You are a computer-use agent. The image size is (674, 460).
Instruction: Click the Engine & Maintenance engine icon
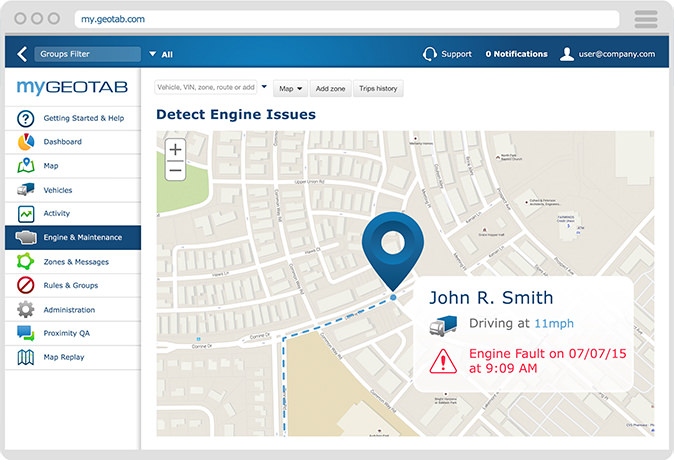[x=26, y=237]
